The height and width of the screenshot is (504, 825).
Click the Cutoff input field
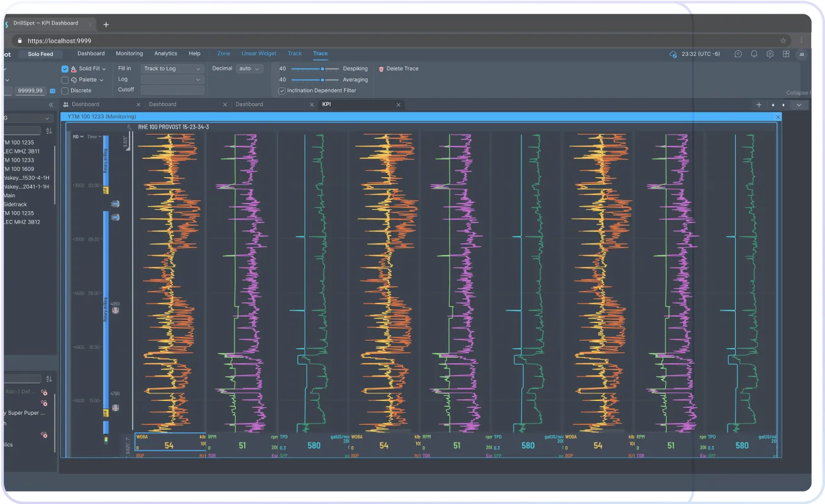tap(172, 90)
